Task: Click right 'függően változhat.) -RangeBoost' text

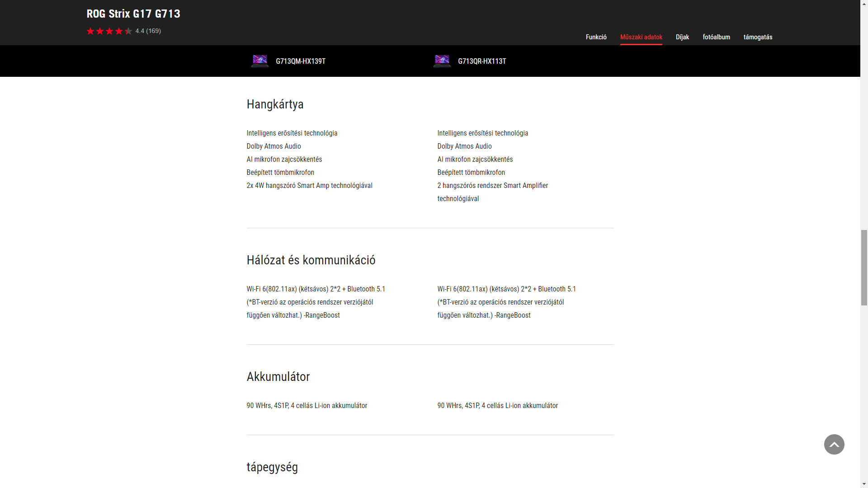Action: click(484, 315)
